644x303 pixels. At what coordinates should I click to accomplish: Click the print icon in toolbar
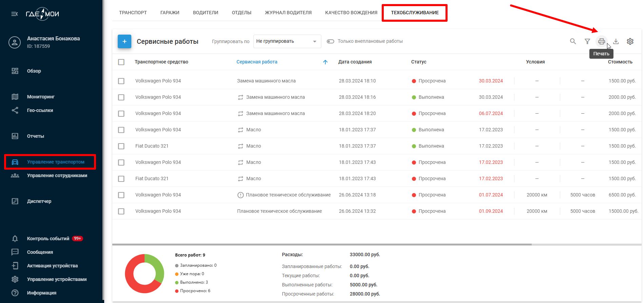pyautogui.click(x=601, y=41)
